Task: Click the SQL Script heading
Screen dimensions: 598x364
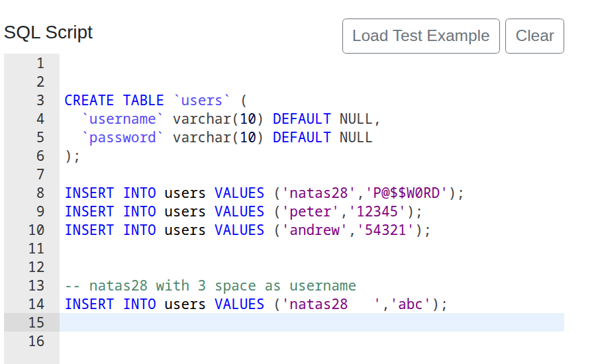Action: click(x=48, y=32)
